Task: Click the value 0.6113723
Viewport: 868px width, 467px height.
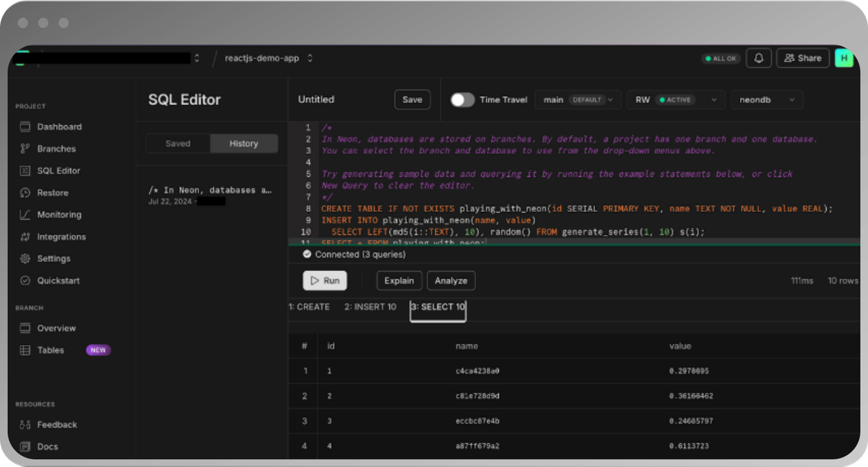Action: (689, 446)
